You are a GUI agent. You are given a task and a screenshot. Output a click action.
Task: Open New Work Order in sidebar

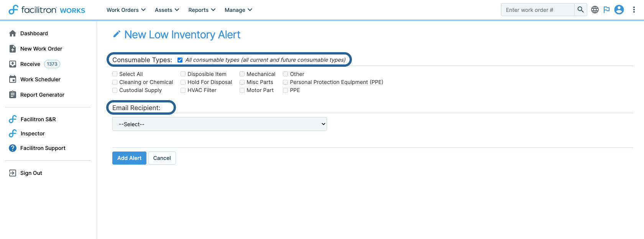tap(41, 49)
